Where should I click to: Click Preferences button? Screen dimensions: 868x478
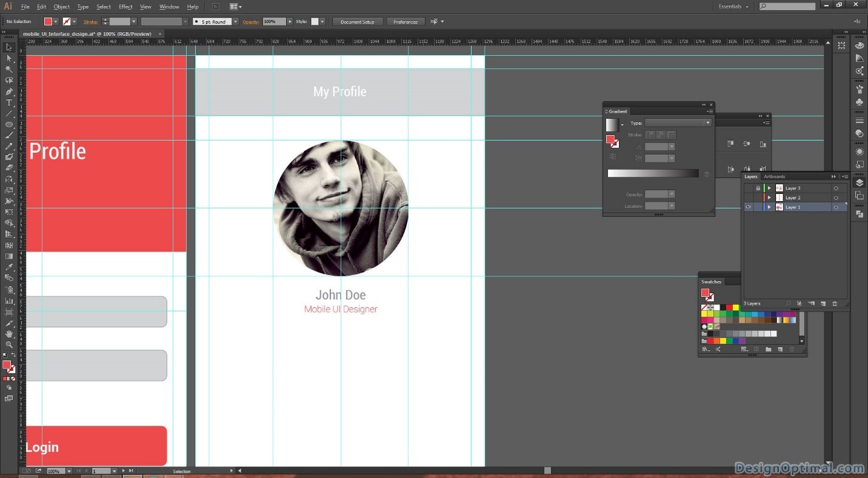406,22
